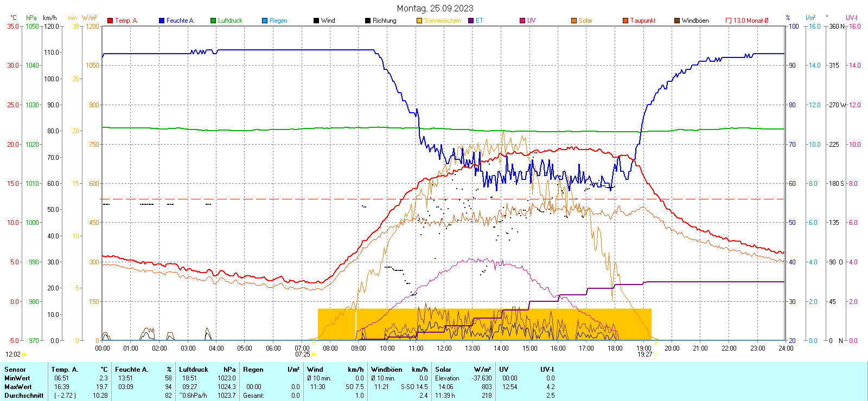This screenshot has width=868, height=401.
Task: Select the Richtung legend label
Action: pyautogui.click(x=384, y=21)
